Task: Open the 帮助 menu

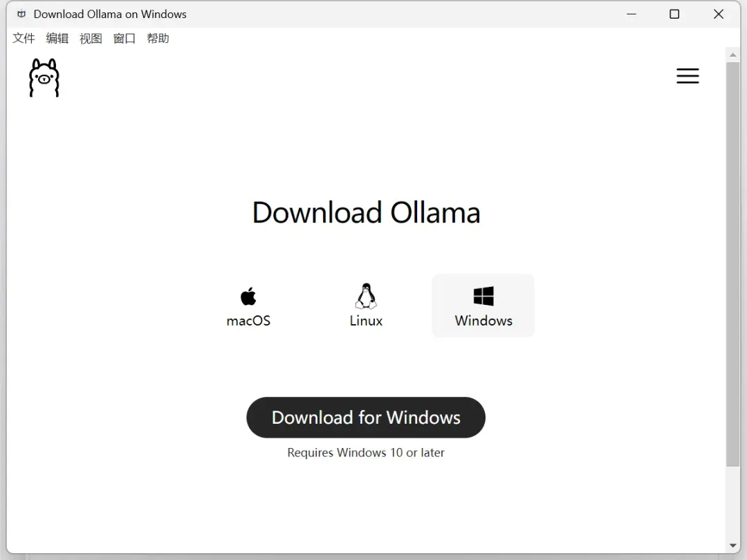Action: pos(158,38)
